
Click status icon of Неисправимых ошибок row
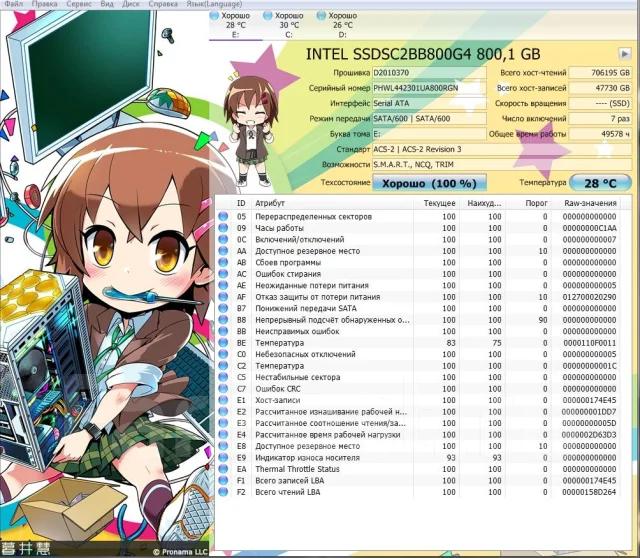click(x=223, y=331)
